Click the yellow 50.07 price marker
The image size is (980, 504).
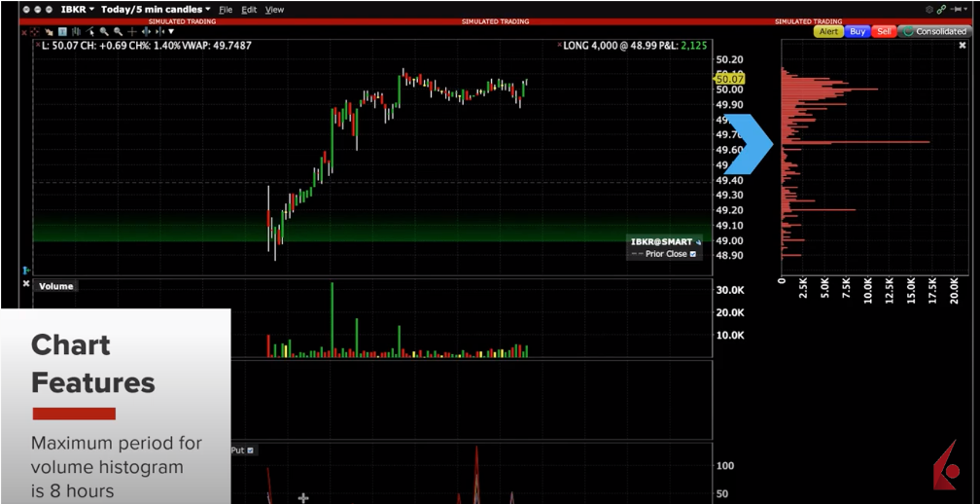click(729, 78)
